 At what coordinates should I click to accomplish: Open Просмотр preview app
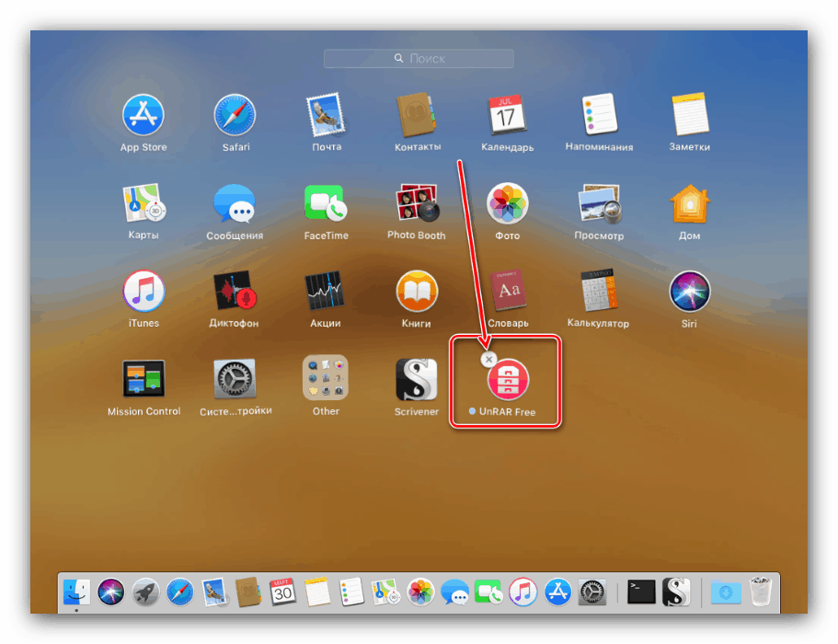coord(599,203)
